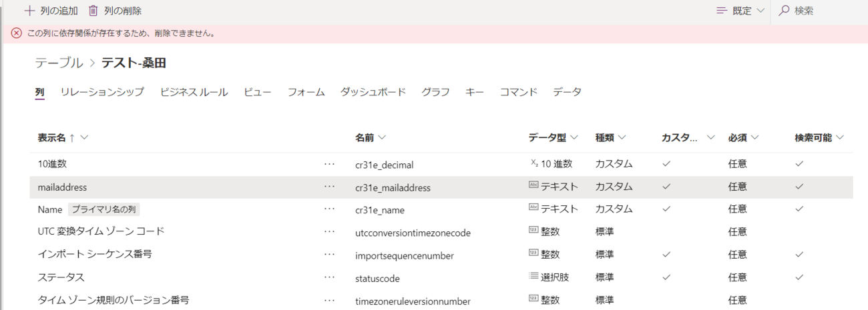
Task: Open the more options ellipsis for mailaddress
Action: coord(329,187)
